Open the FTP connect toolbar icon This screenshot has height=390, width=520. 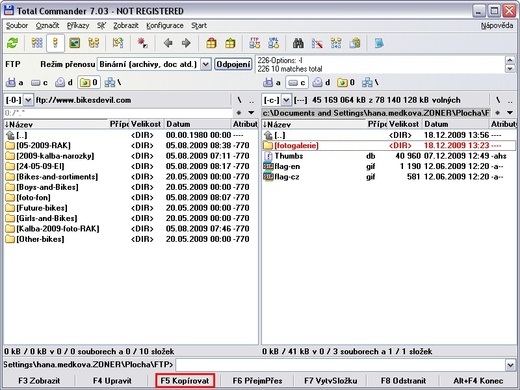[x=255, y=43]
